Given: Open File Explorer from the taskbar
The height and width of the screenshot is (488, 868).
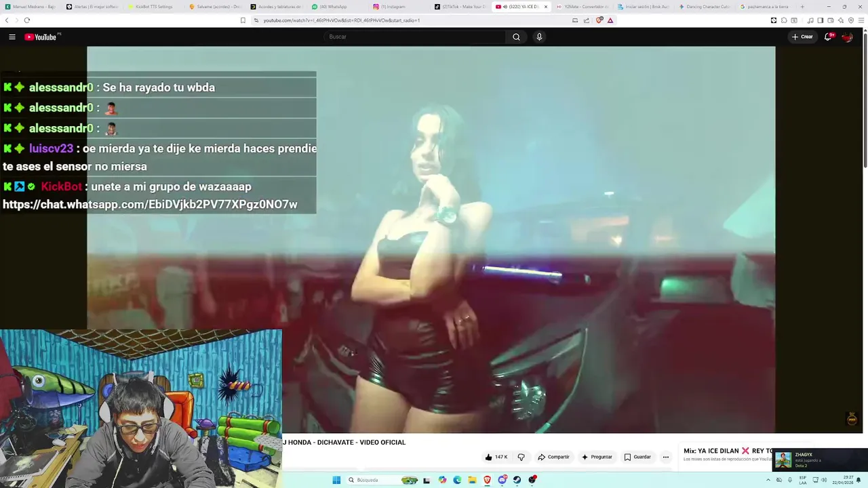Looking at the screenshot, I should point(472,480).
